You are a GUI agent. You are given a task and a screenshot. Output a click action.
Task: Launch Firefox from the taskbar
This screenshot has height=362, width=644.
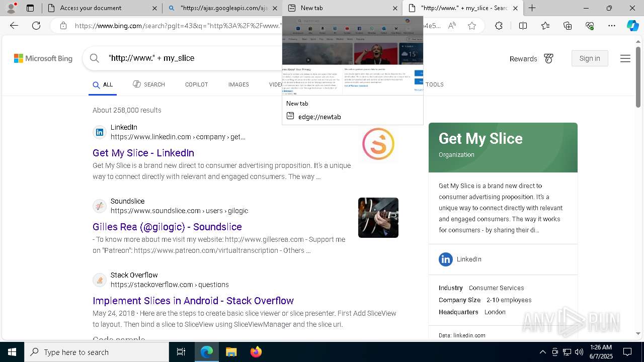[x=256, y=352]
